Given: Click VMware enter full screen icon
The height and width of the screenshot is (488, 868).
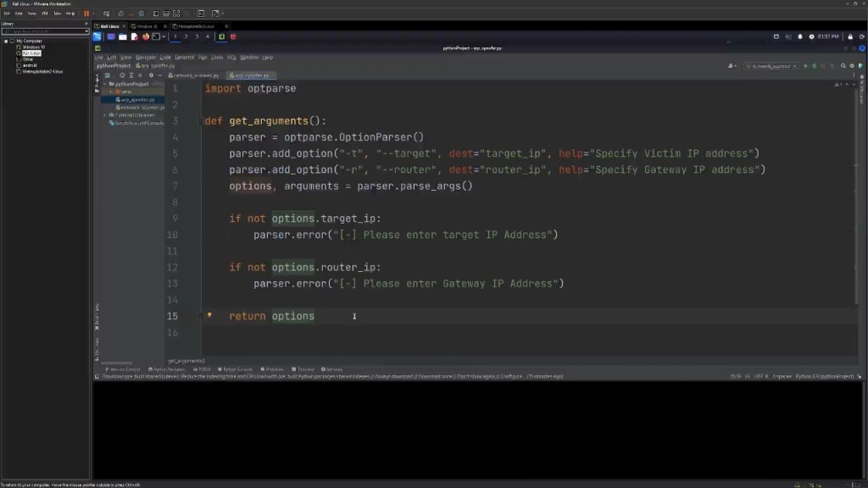Looking at the screenshot, I should coord(176,14).
